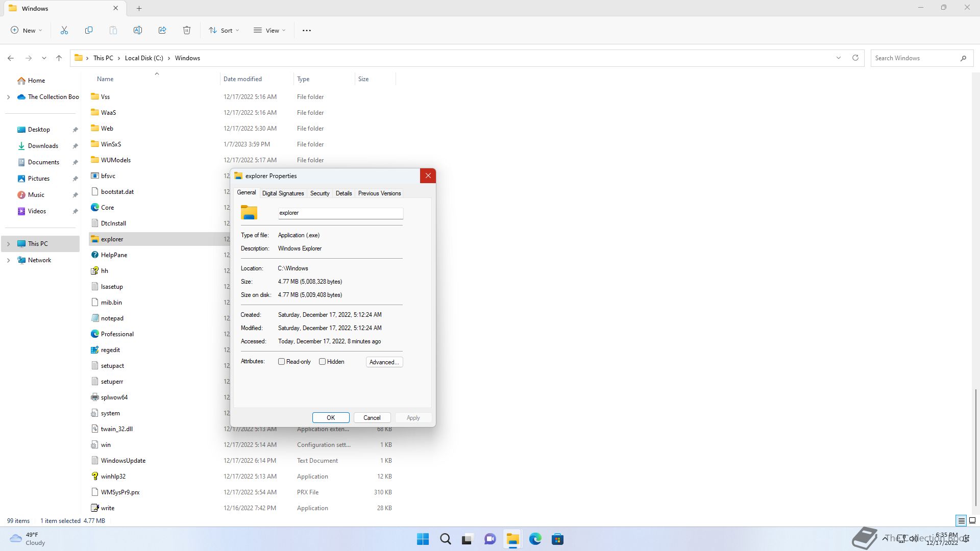Click Local Disk (C:) in breadcrumb
Viewport: 980px width, 551px height.
pyautogui.click(x=144, y=58)
